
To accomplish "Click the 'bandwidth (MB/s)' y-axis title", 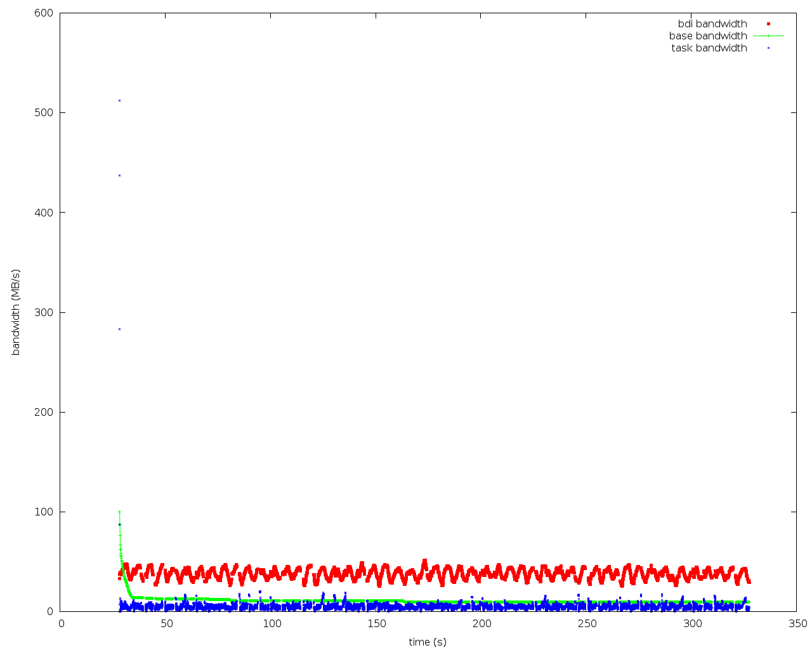I will 16,312.
